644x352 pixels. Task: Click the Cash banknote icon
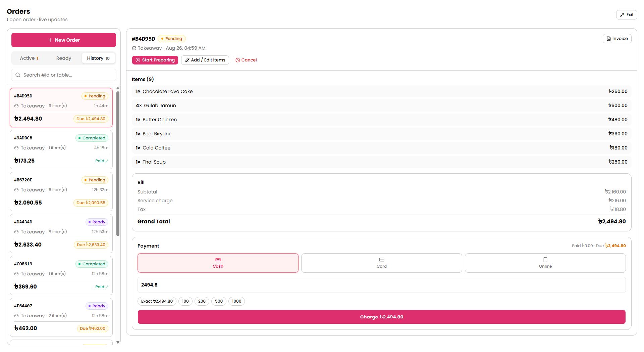pos(218,260)
